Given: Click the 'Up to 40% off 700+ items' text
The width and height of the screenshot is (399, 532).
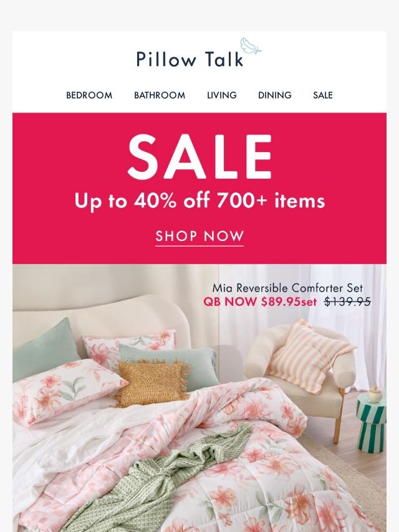Looking at the screenshot, I should point(199,201).
